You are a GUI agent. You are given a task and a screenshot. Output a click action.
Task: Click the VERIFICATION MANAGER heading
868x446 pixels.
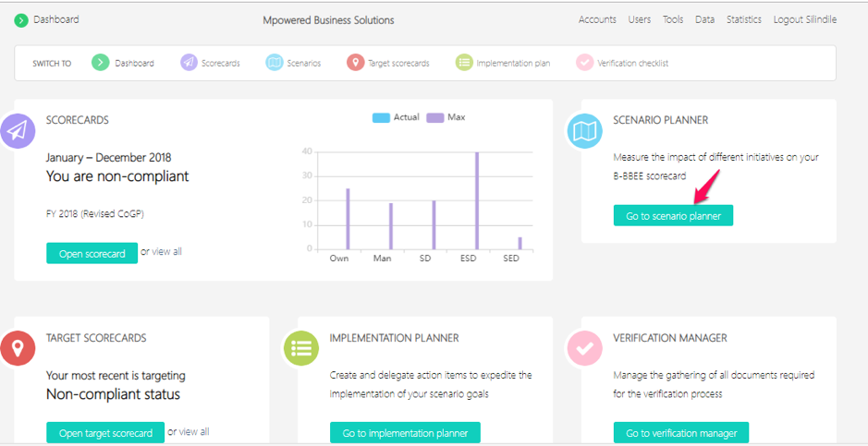670,338
